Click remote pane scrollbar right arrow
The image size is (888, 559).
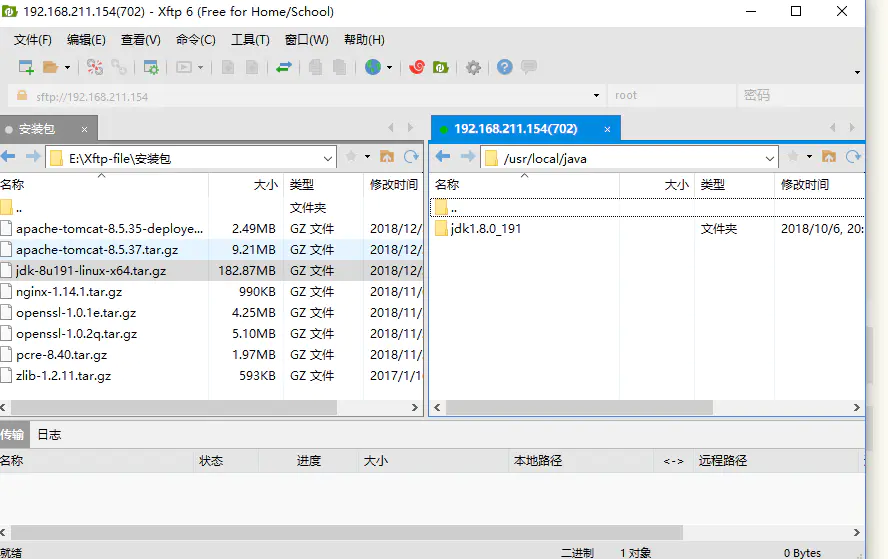click(x=856, y=407)
